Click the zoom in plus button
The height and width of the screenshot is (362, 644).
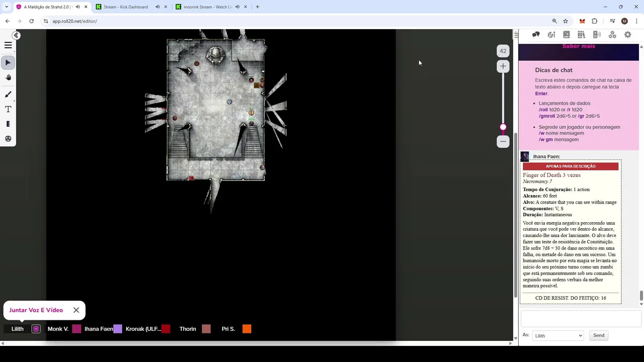503,66
